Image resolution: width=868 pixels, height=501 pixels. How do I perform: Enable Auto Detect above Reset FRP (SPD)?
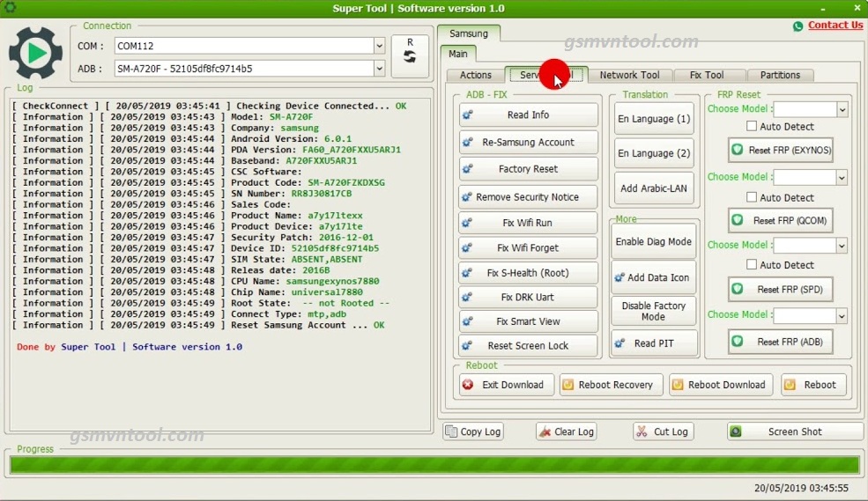pos(751,264)
